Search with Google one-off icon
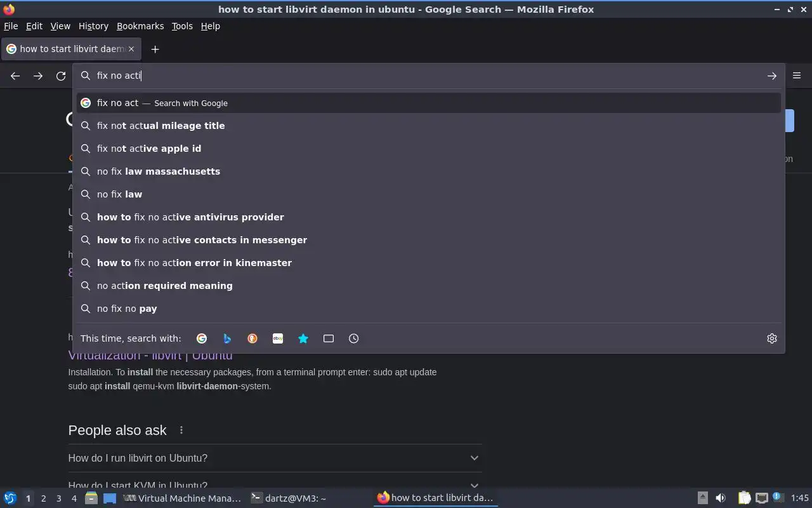This screenshot has width=812, height=508. 202,338
